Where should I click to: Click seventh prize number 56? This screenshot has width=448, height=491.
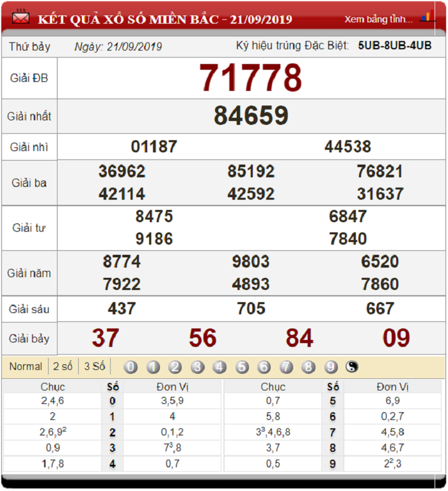pos(202,338)
